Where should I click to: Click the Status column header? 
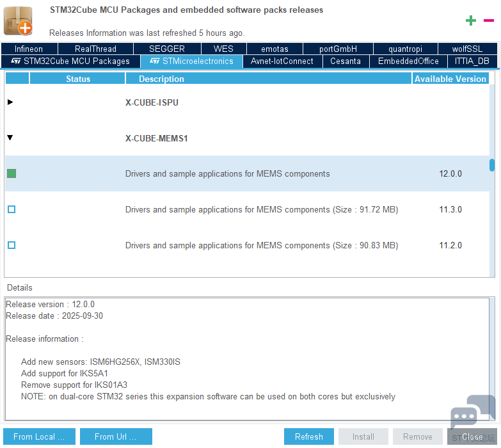click(78, 79)
